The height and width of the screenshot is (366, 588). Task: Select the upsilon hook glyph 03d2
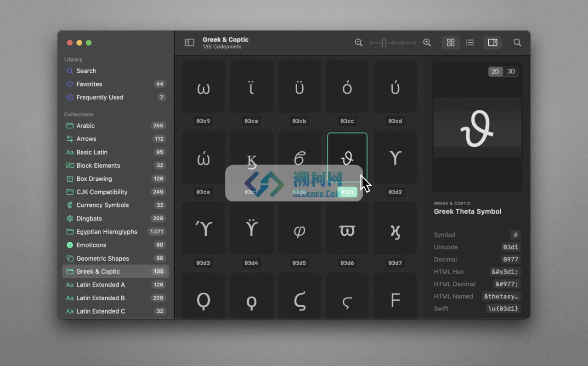pyautogui.click(x=395, y=158)
